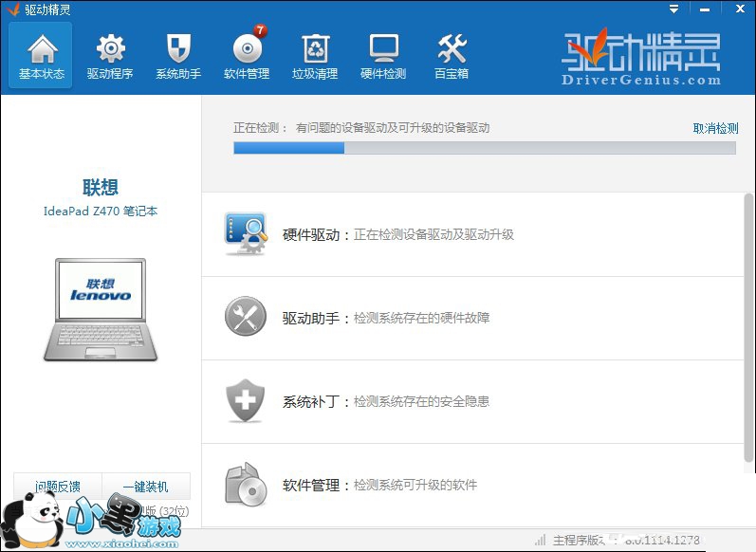Click the 一键装机 button

coord(146,487)
